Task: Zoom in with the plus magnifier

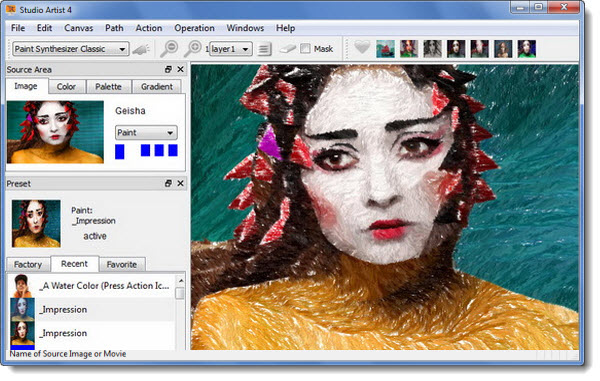Action: pos(192,49)
